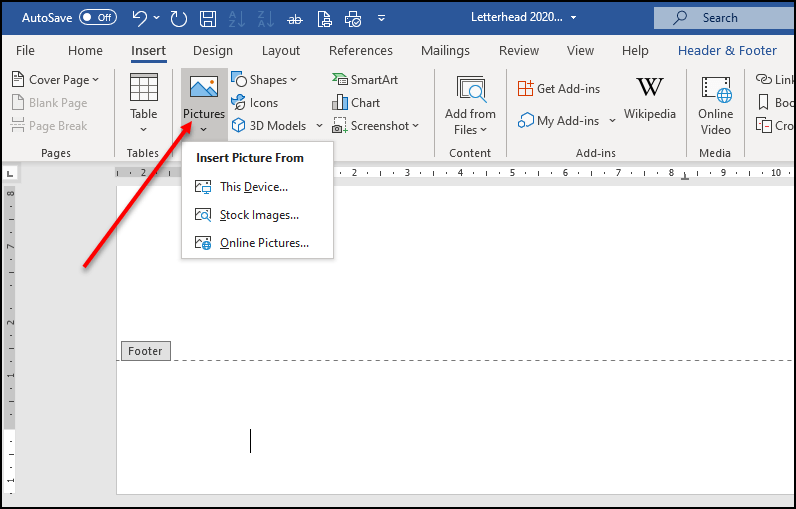Insert an Online Video
This screenshot has height=509, width=796.
[715, 103]
